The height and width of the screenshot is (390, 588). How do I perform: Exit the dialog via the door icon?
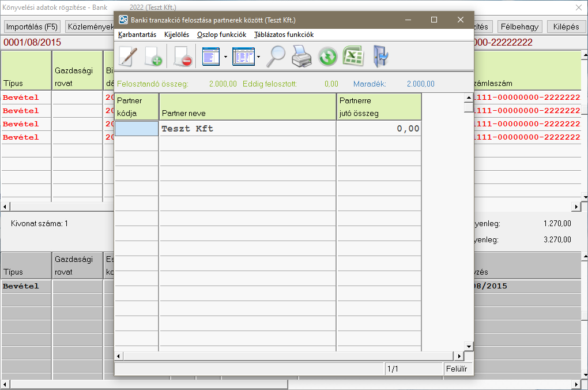[380, 57]
